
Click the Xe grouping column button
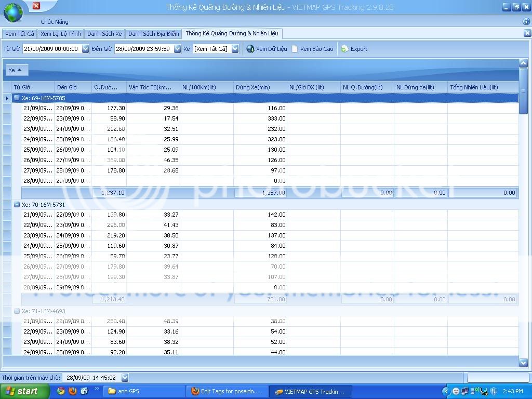click(x=16, y=70)
